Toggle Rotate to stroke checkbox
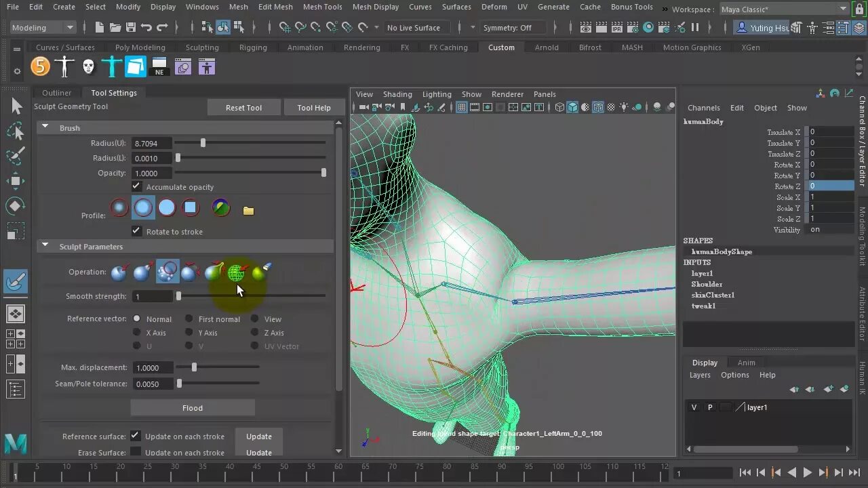Screen dimensions: 868x488 tap(136, 231)
